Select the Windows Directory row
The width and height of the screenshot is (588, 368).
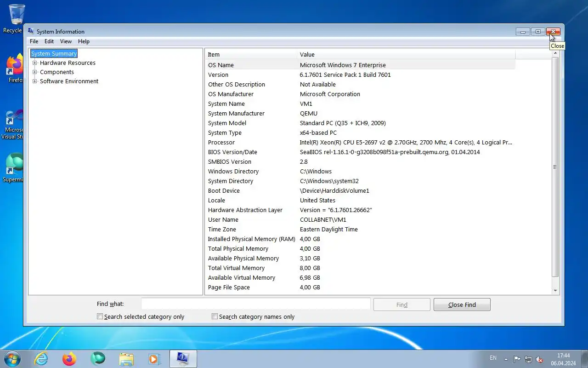pyautogui.click(x=360, y=172)
